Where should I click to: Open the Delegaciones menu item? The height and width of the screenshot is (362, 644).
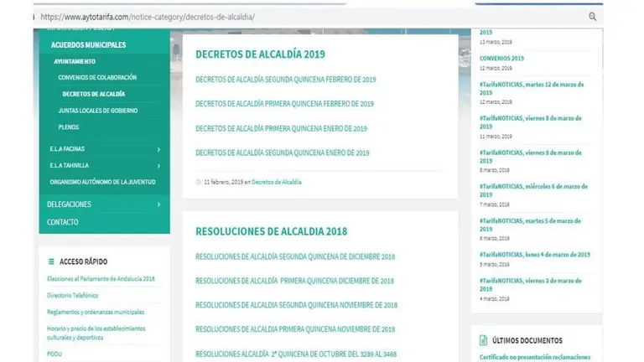[x=69, y=204]
